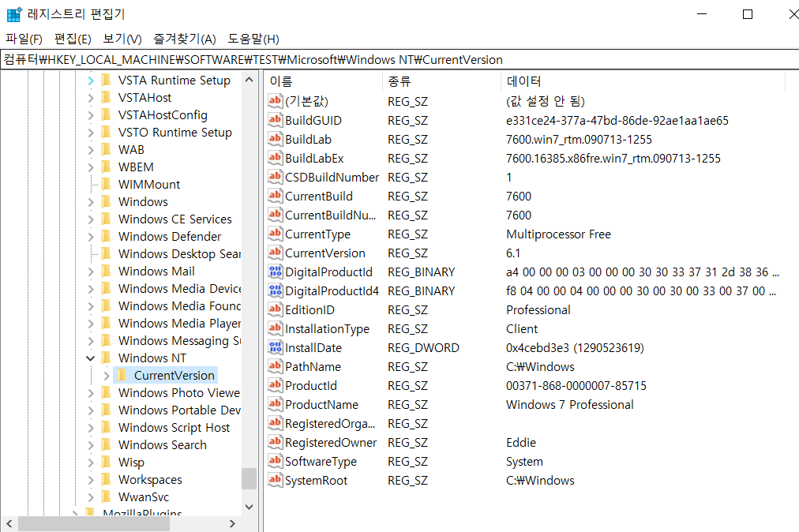Select the InstallationType value name

tap(327, 328)
